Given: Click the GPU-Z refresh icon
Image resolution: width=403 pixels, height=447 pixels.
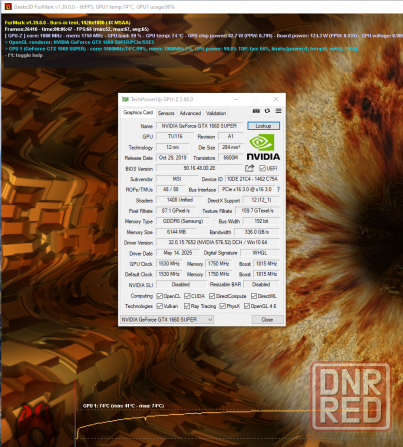Looking at the screenshot, I should point(267,111).
